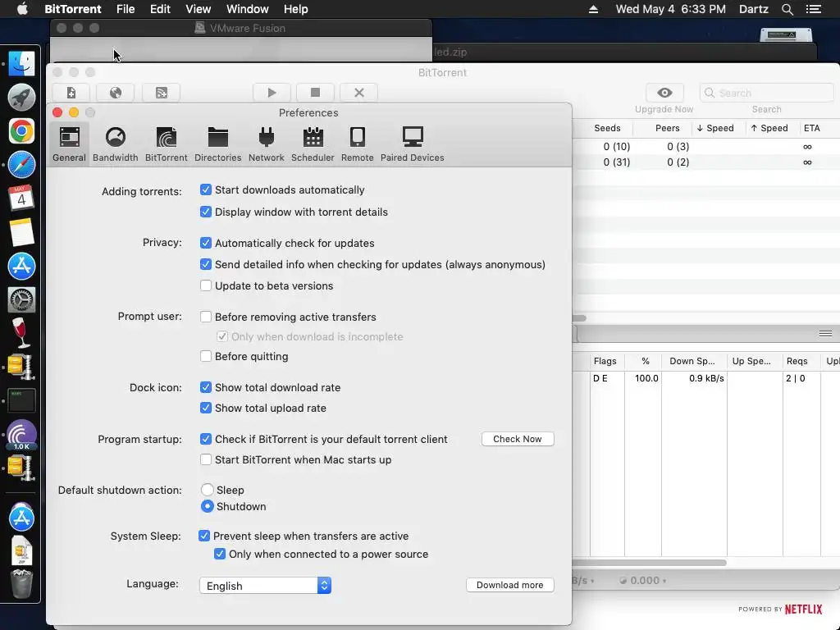Launch Safari from the Dock
840x630 pixels.
tap(21, 165)
